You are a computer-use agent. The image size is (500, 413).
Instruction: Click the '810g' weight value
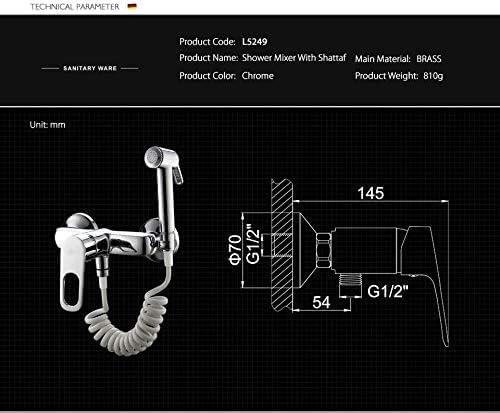tap(433, 76)
